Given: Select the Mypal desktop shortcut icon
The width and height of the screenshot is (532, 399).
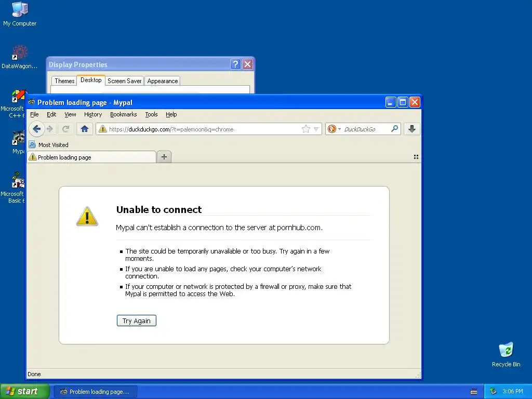Looking at the screenshot, I should click(18, 142).
